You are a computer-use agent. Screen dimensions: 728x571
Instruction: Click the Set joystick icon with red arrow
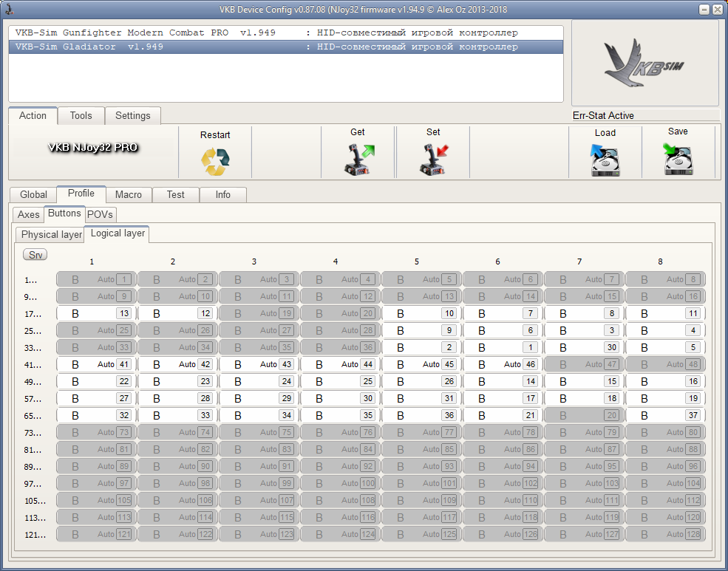pos(434,160)
